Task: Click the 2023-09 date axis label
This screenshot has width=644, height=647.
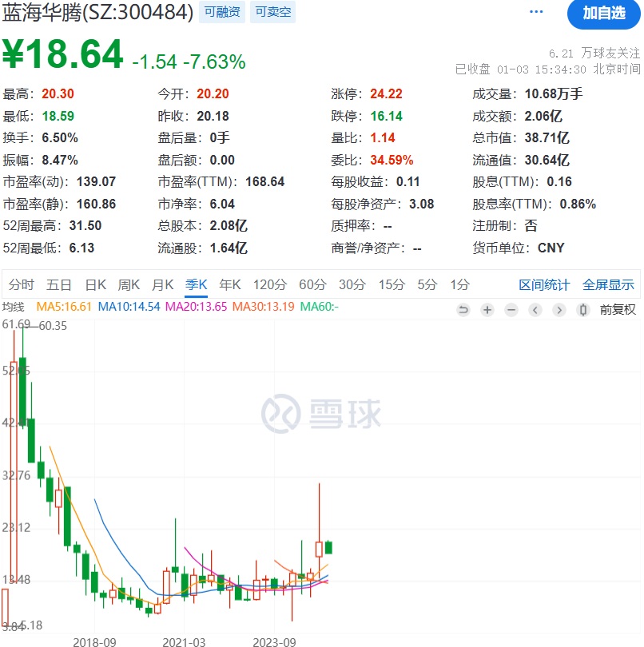Action: (274, 642)
